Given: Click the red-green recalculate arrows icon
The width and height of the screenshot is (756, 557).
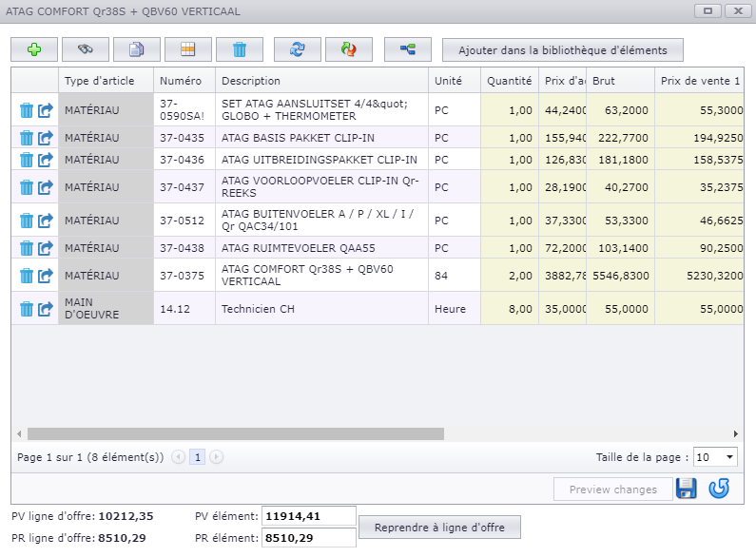Looking at the screenshot, I should click(349, 49).
